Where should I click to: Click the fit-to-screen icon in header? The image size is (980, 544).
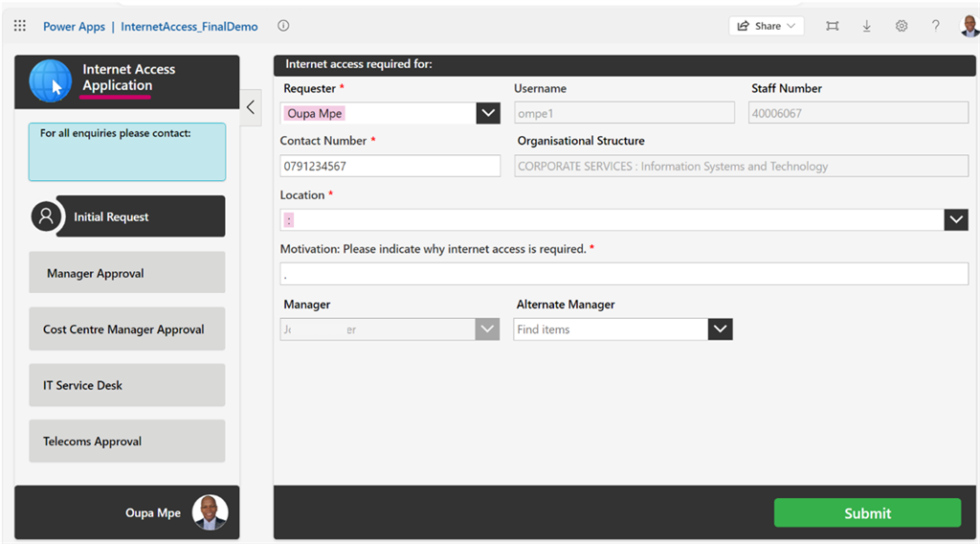click(x=832, y=26)
